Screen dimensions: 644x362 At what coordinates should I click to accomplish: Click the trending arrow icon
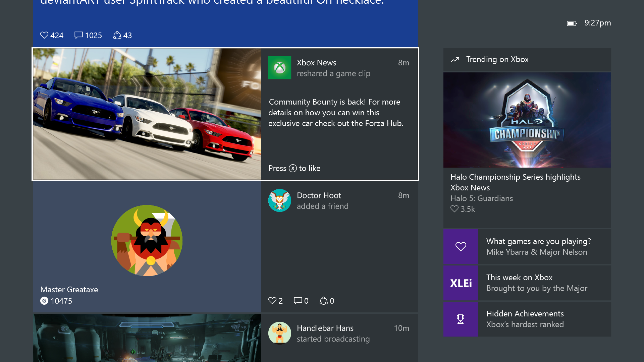[455, 60]
